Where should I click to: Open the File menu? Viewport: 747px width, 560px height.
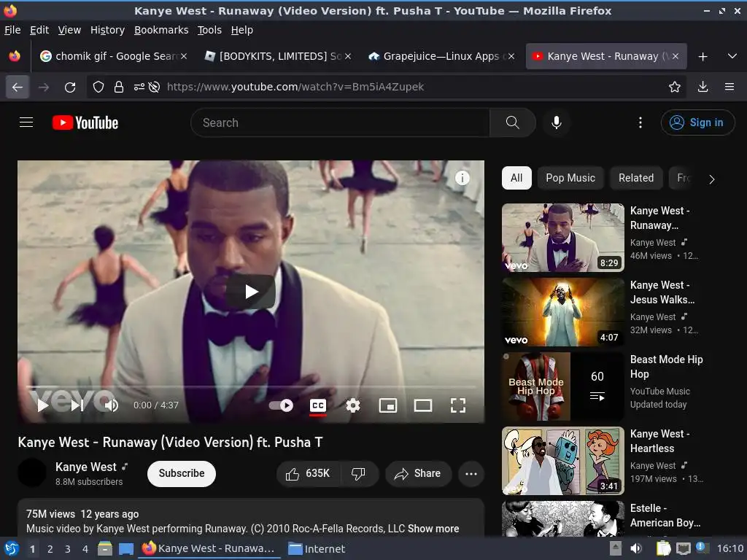click(12, 30)
